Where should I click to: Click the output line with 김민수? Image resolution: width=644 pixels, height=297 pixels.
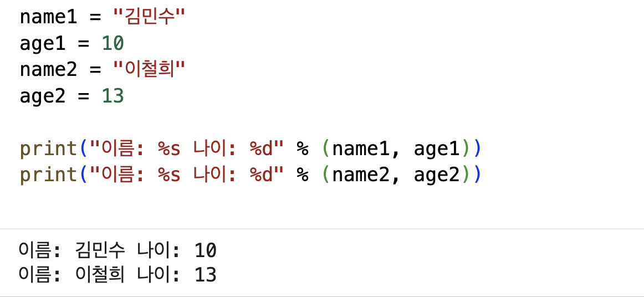coord(117,250)
